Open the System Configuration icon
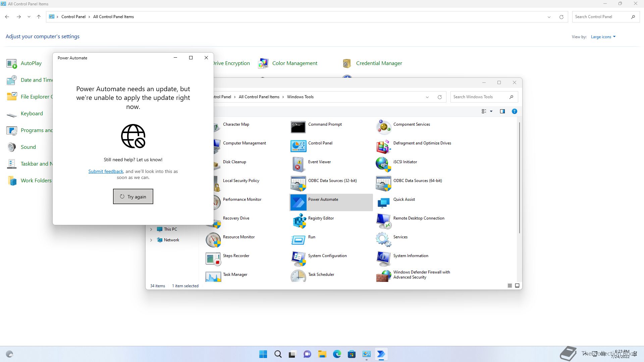The height and width of the screenshot is (362, 644). click(298, 259)
